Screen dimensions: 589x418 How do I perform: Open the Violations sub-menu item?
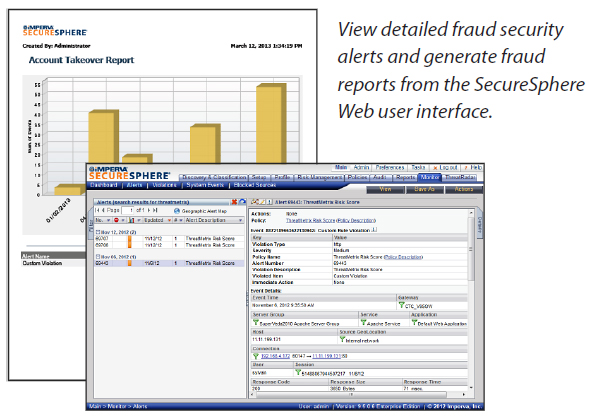(165, 185)
